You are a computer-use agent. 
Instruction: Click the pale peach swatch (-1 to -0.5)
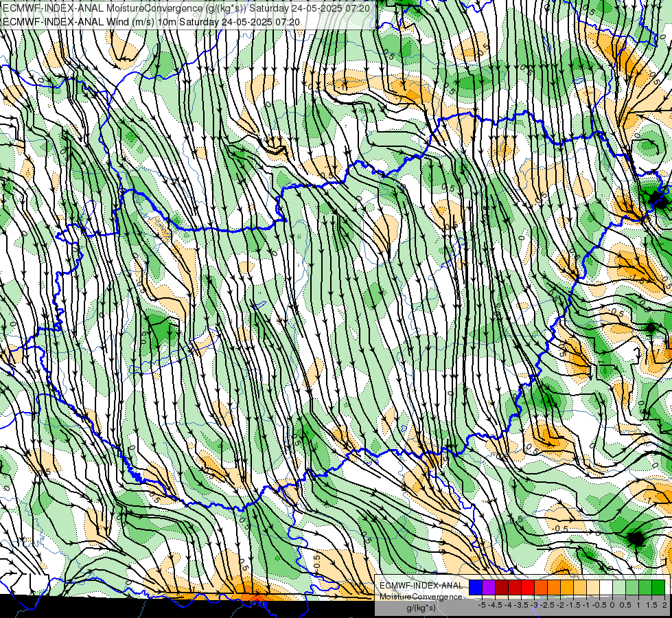593,587
